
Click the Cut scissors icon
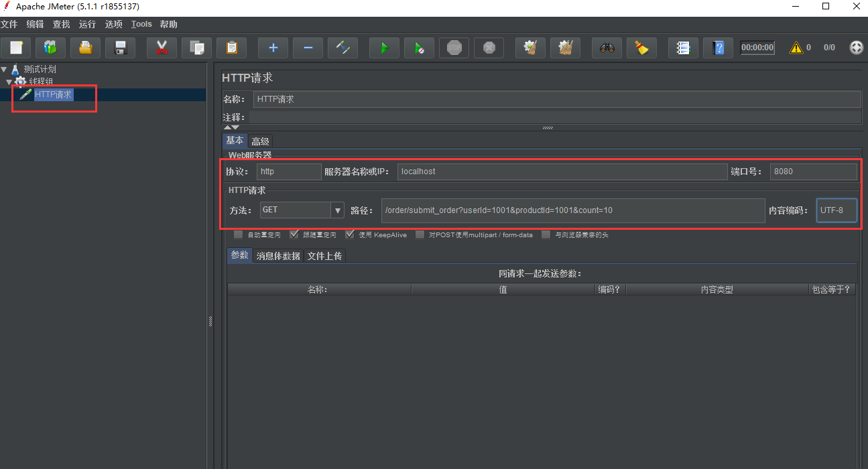[162, 48]
